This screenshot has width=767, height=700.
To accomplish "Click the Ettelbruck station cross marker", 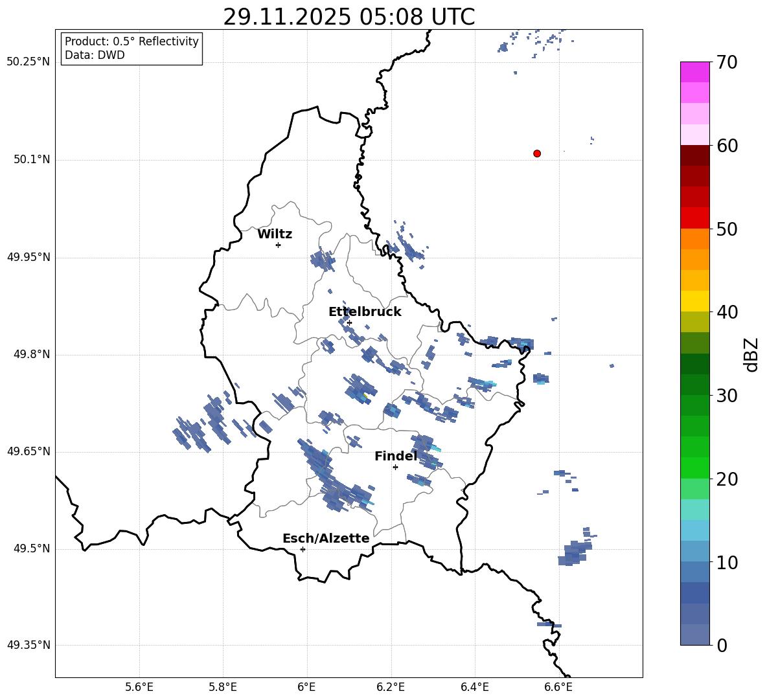I will point(349,322).
